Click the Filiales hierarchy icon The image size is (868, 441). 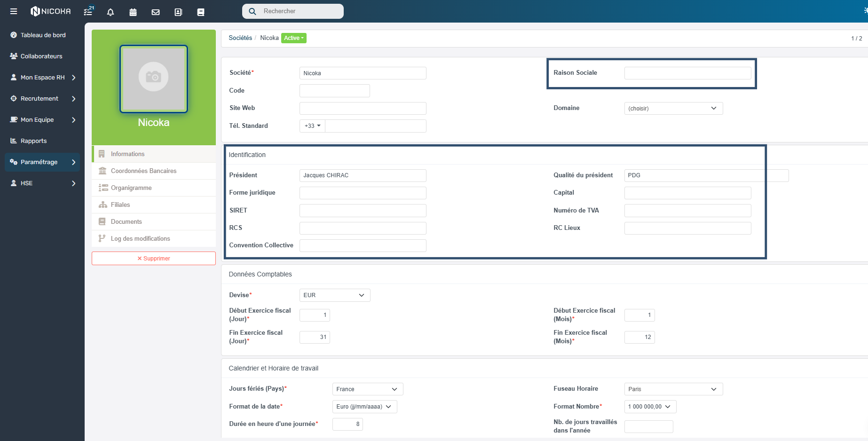click(x=103, y=205)
